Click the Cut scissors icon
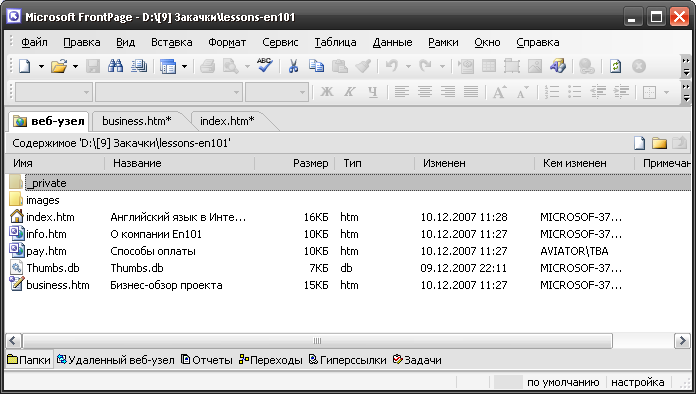Screen dimensions: 696x394 coord(293,67)
